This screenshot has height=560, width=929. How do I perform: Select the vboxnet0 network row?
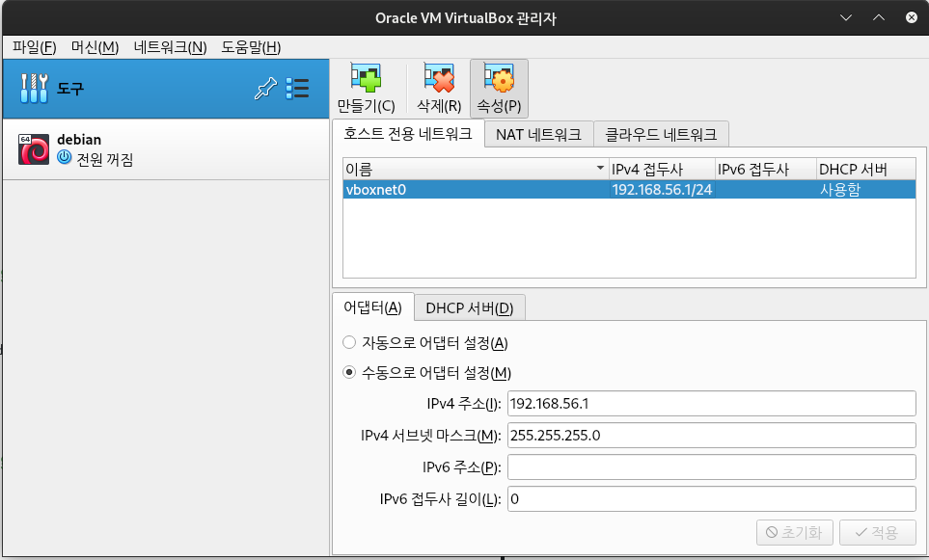629,190
